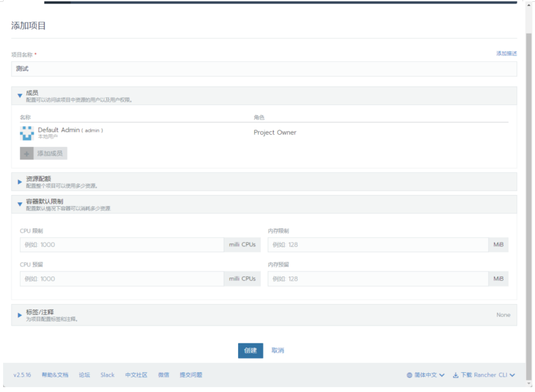Open the Slack footer link

(x=107, y=375)
